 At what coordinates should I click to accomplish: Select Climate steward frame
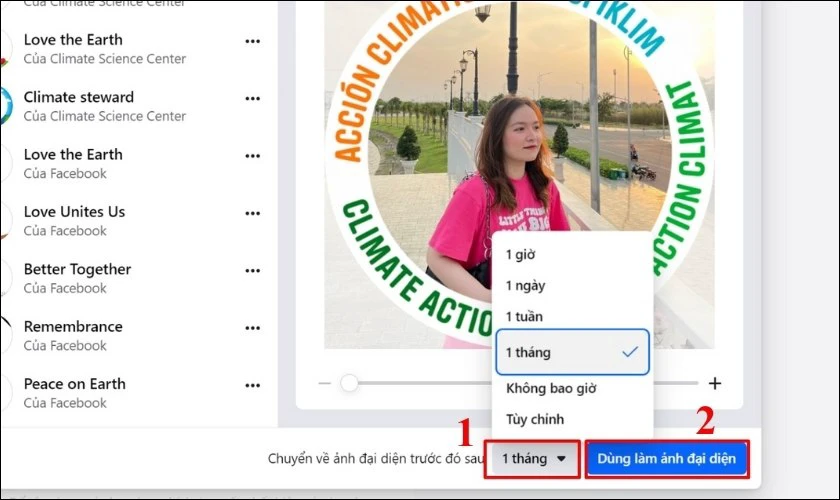click(x=134, y=106)
